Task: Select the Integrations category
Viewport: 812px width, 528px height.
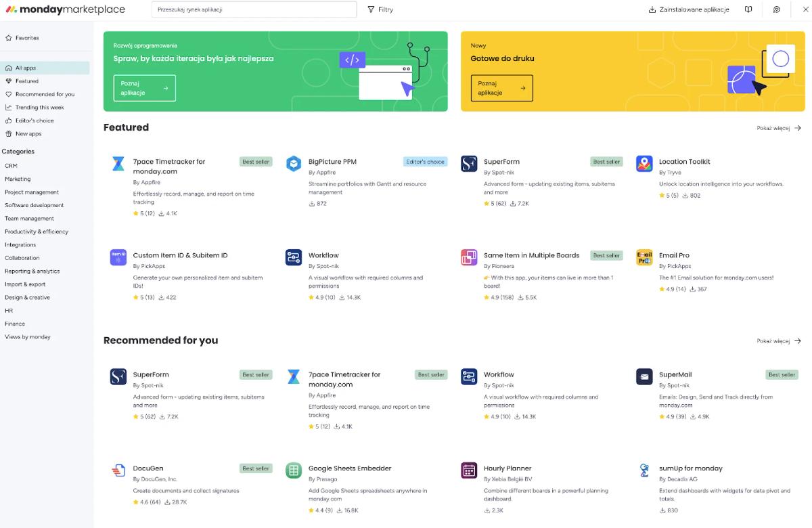Action: point(20,244)
